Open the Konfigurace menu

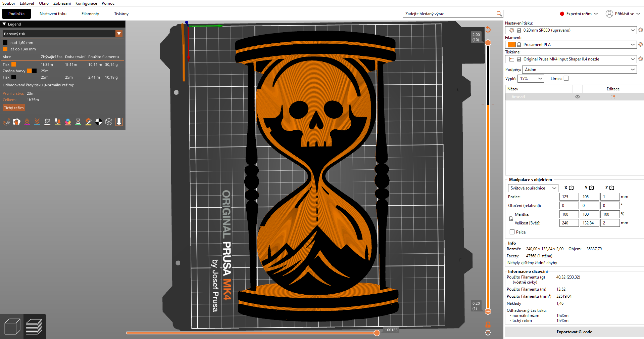tap(86, 3)
